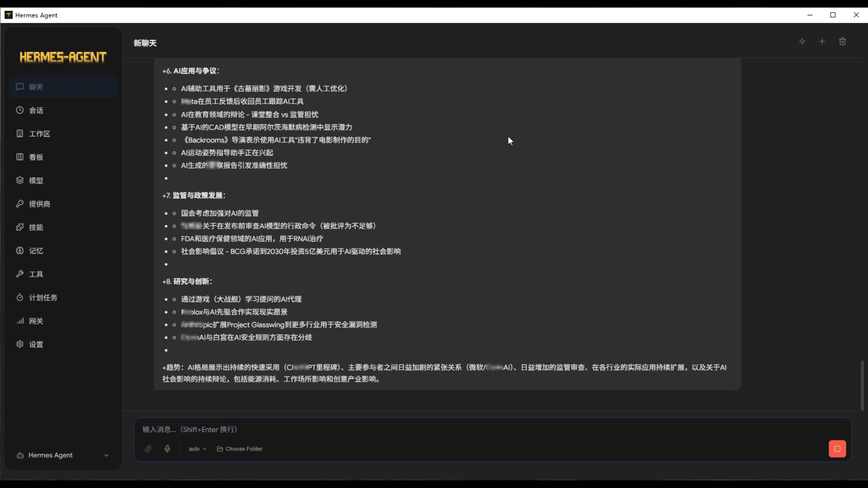Start a new chat with plus icon
Viewport: 868px width, 488px height.
[822, 42]
